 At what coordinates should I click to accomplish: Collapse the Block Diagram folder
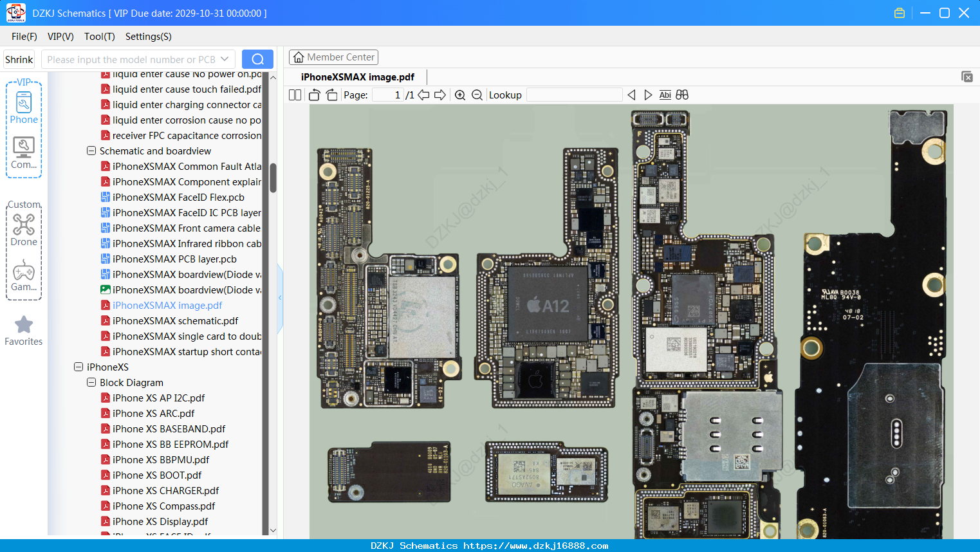tap(91, 383)
